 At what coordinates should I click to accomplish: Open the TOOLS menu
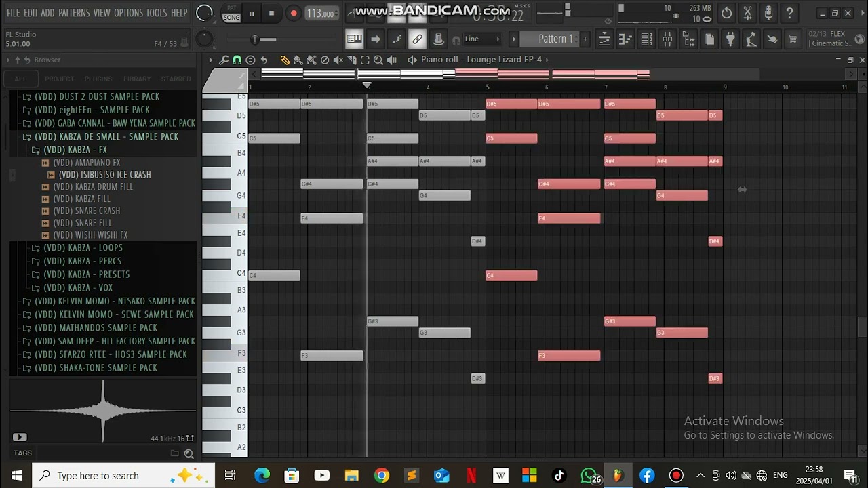(x=157, y=13)
